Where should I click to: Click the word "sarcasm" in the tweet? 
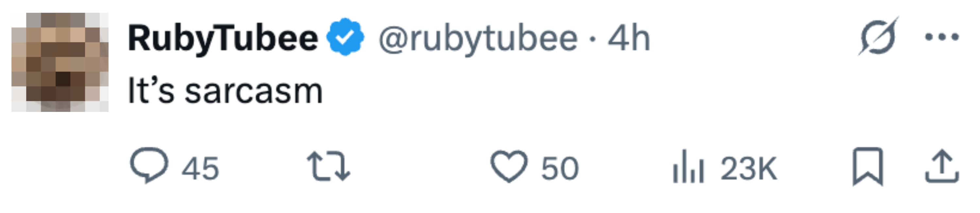(x=254, y=91)
